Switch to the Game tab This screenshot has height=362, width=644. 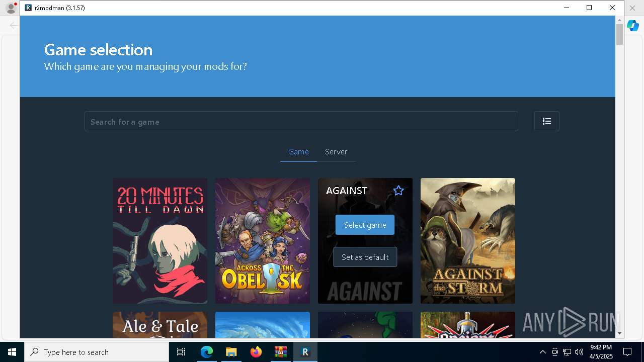(x=298, y=152)
